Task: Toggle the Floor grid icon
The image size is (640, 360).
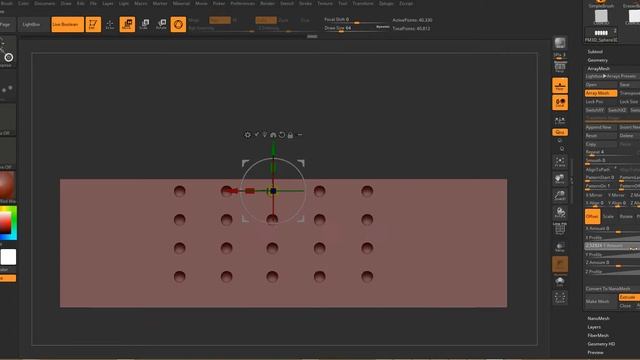Action: pyautogui.click(x=560, y=86)
